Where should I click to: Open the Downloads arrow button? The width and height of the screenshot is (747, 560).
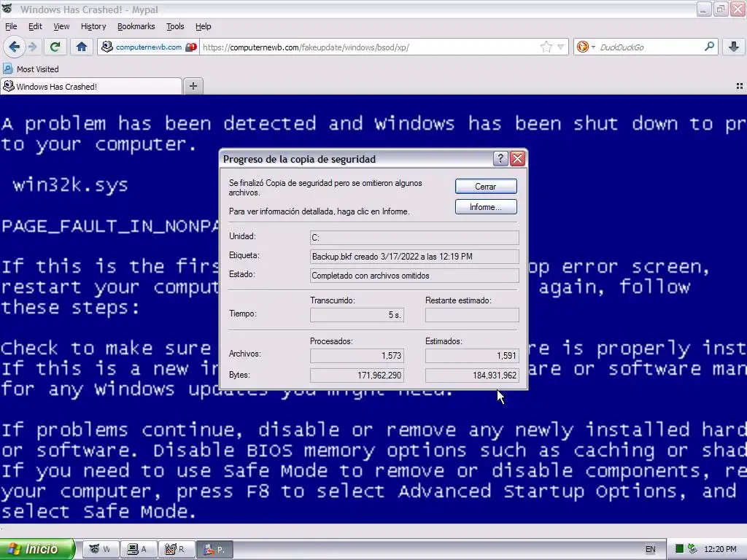(734, 47)
